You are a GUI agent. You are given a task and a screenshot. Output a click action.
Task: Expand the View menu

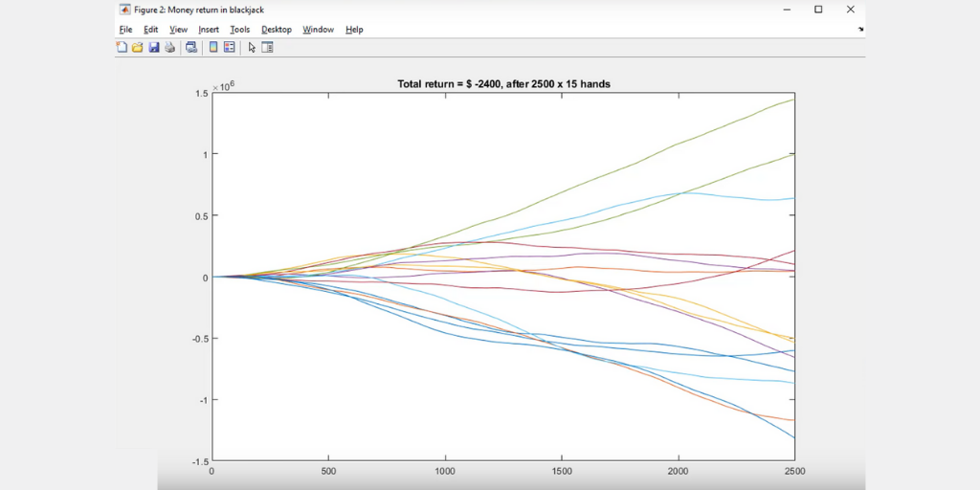[x=178, y=30]
